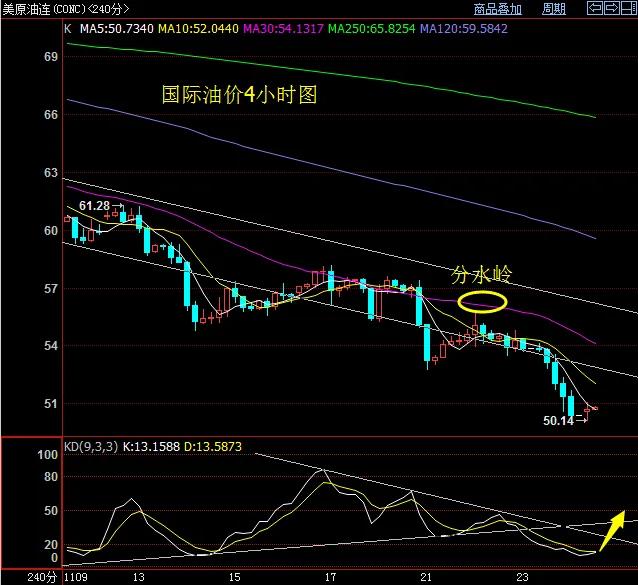The image size is (638, 585).
Task: Click the 66 price axis label
Action: [51, 115]
